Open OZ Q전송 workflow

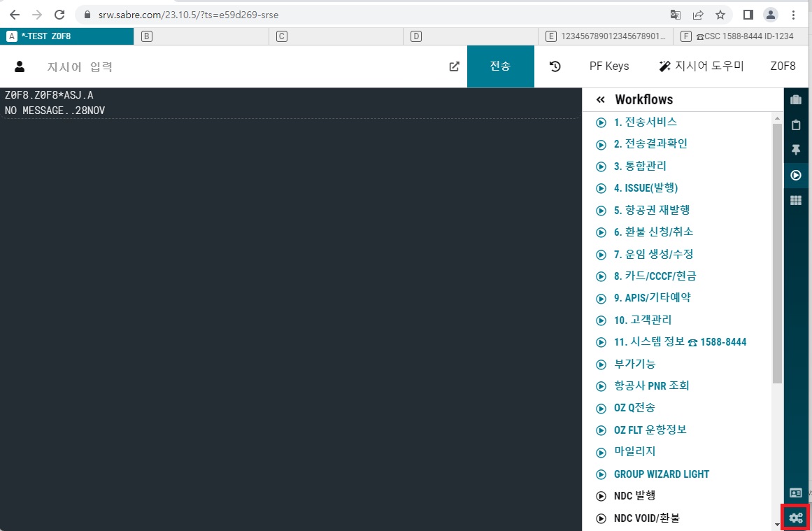point(634,409)
